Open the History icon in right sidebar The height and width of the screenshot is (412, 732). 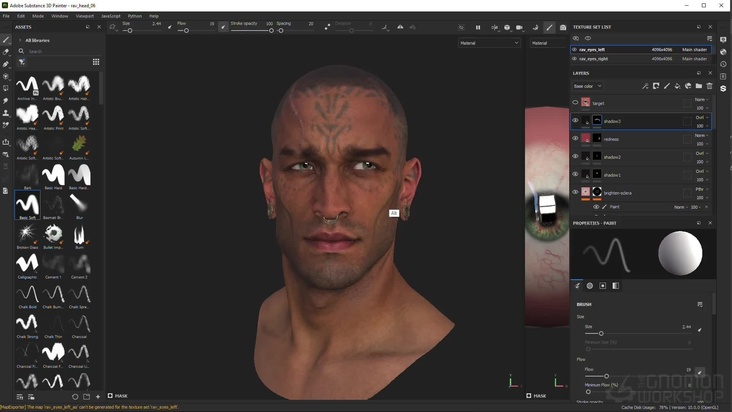(723, 64)
